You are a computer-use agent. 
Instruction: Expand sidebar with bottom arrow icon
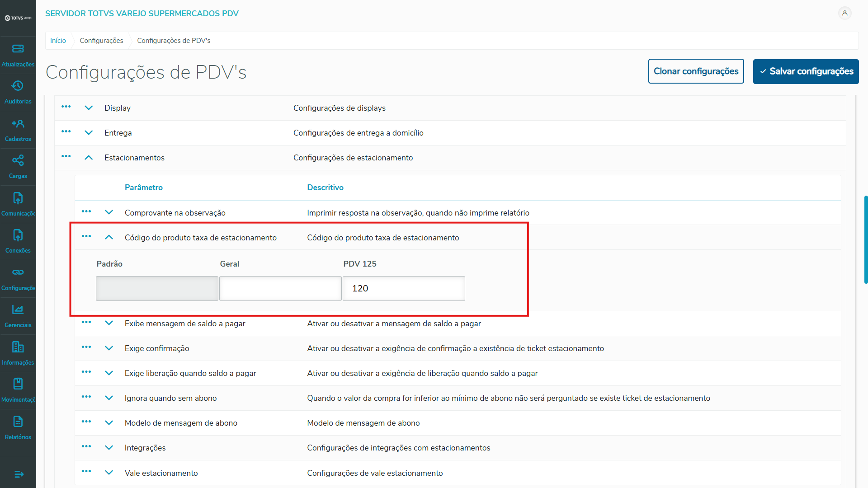(x=19, y=474)
